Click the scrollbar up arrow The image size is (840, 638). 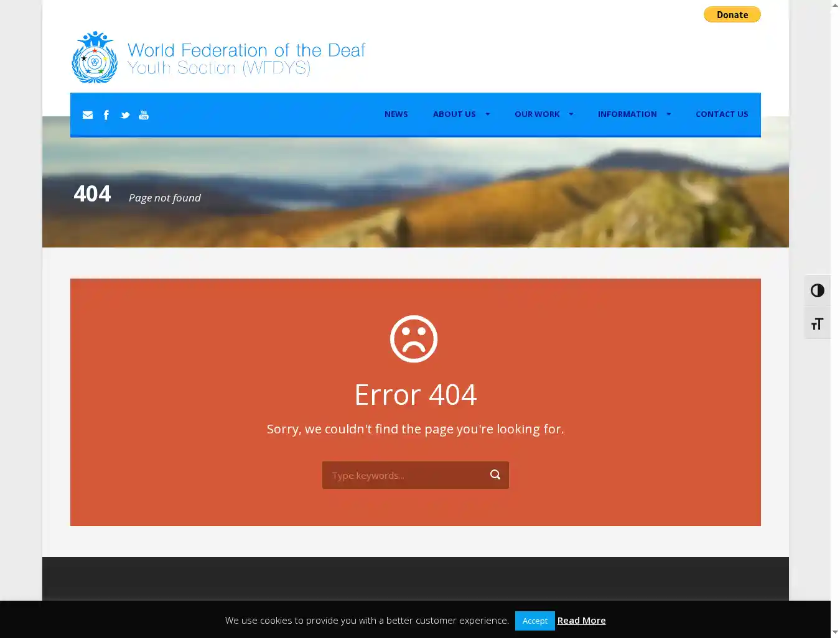pos(835,6)
